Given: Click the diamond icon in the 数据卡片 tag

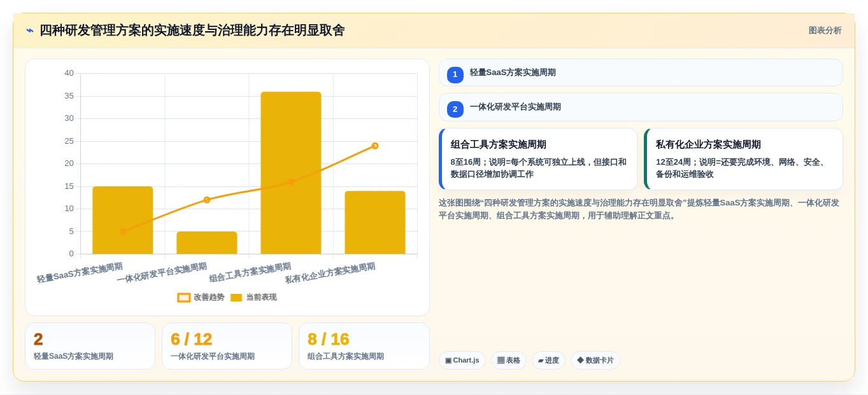Looking at the screenshot, I should (x=580, y=360).
